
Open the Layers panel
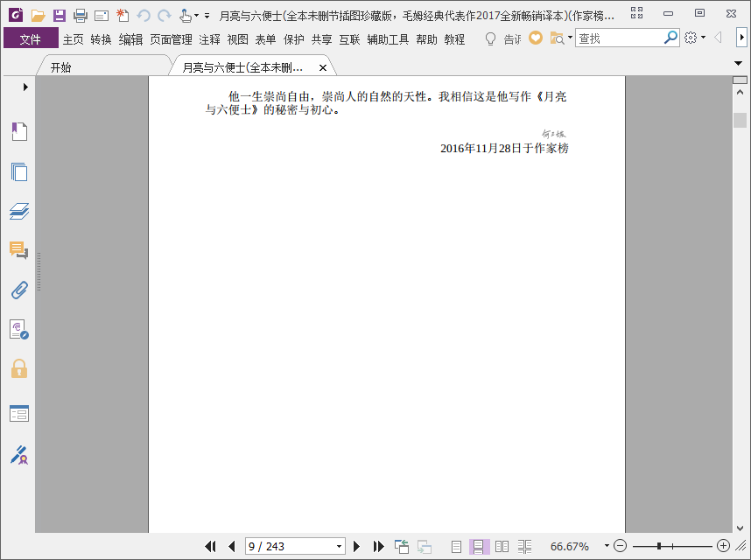(x=19, y=211)
